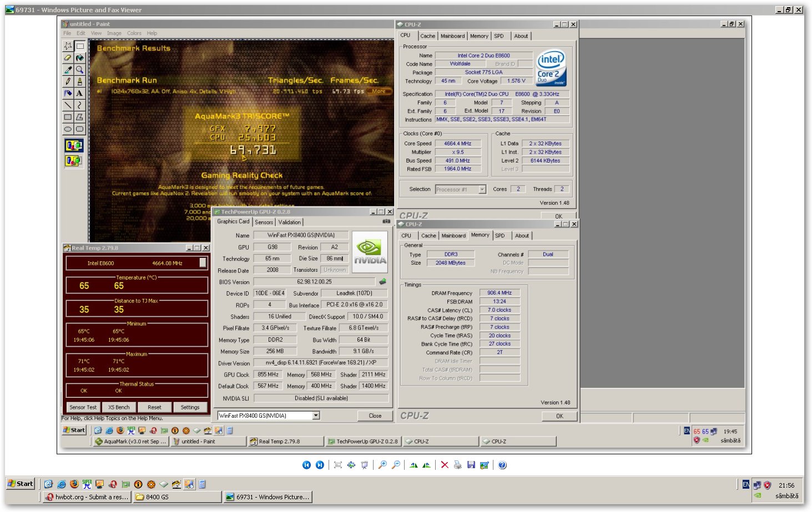
Task: Click More button beside 69.73 fps
Action: pos(379,91)
